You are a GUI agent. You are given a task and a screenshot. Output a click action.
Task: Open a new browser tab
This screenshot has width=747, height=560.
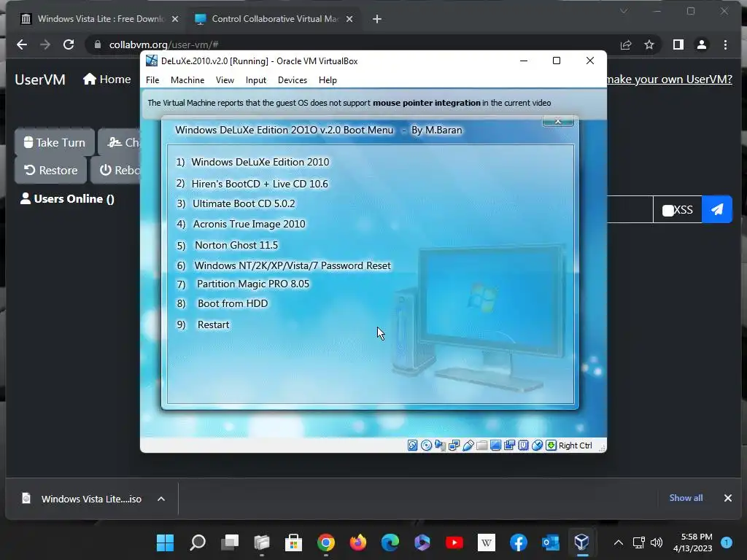(x=377, y=19)
